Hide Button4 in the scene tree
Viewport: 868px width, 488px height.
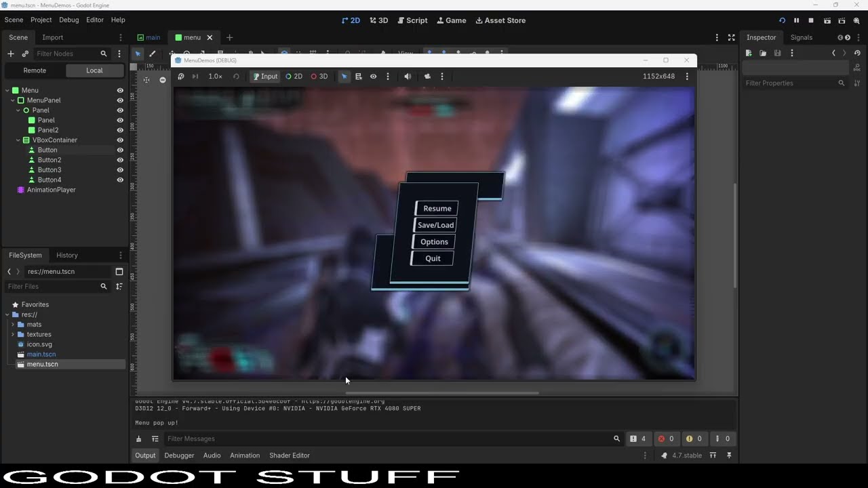(120, 180)
